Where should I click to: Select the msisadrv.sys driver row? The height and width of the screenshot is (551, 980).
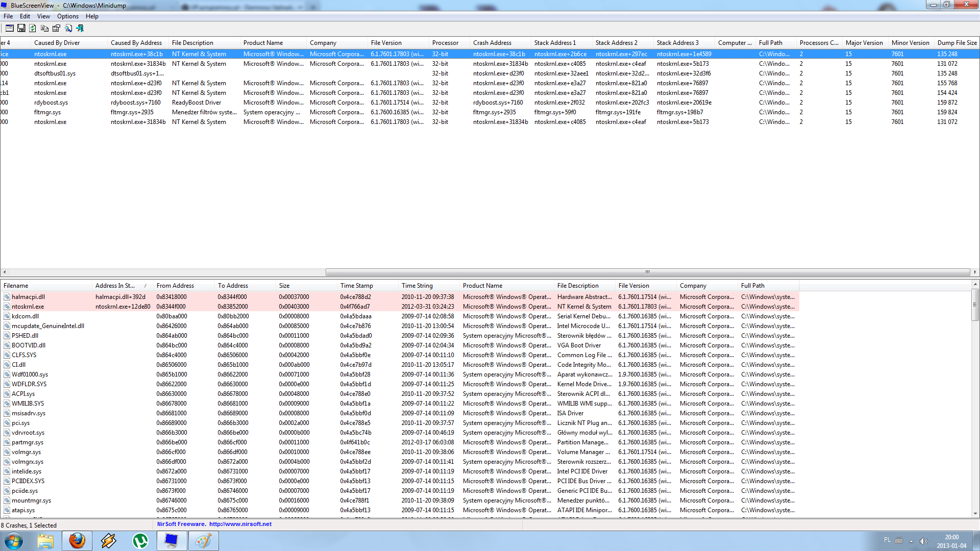[400, 413]
